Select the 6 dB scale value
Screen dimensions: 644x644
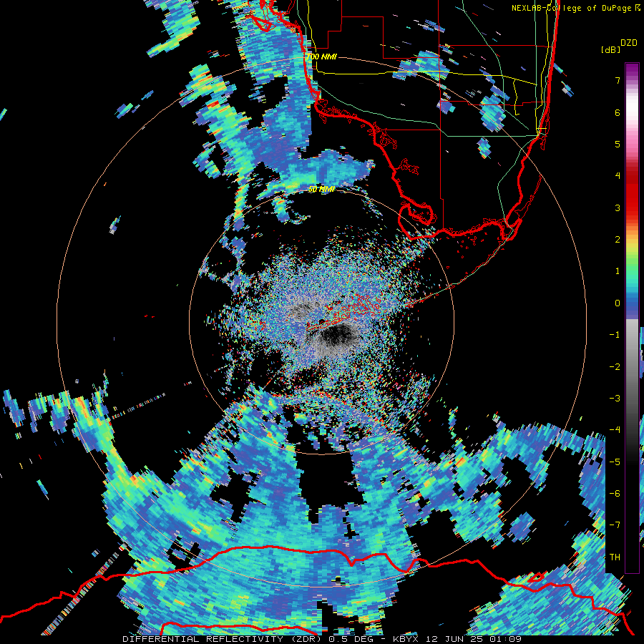click(618, 112)
